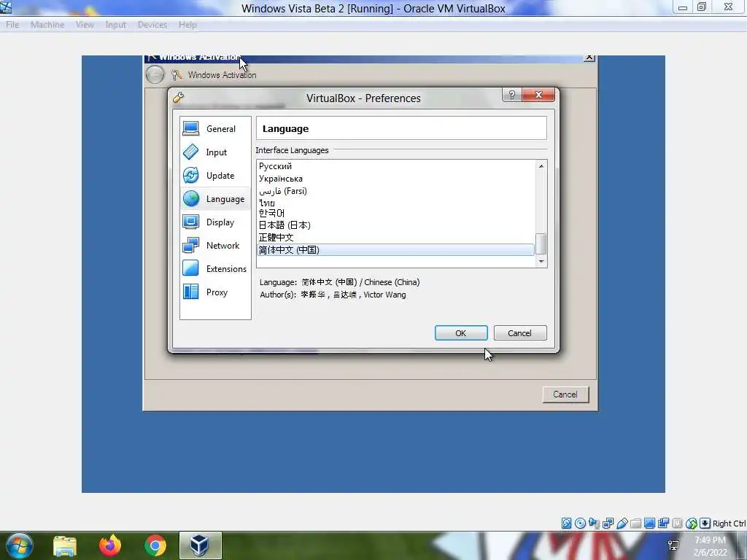747x560 pixels.
Task: Select the Korean 한국어 language entry
Action: (x=395, y=214)
